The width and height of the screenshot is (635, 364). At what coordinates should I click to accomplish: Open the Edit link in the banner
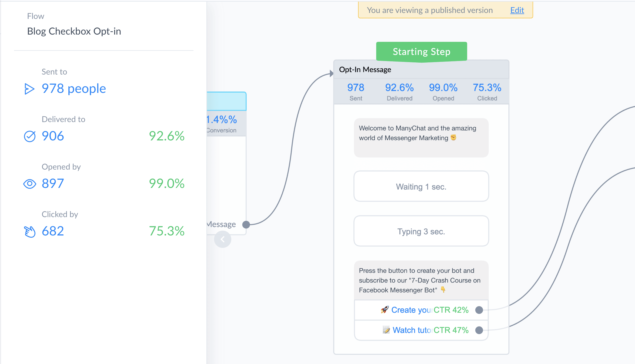click(x=517, y=10)
